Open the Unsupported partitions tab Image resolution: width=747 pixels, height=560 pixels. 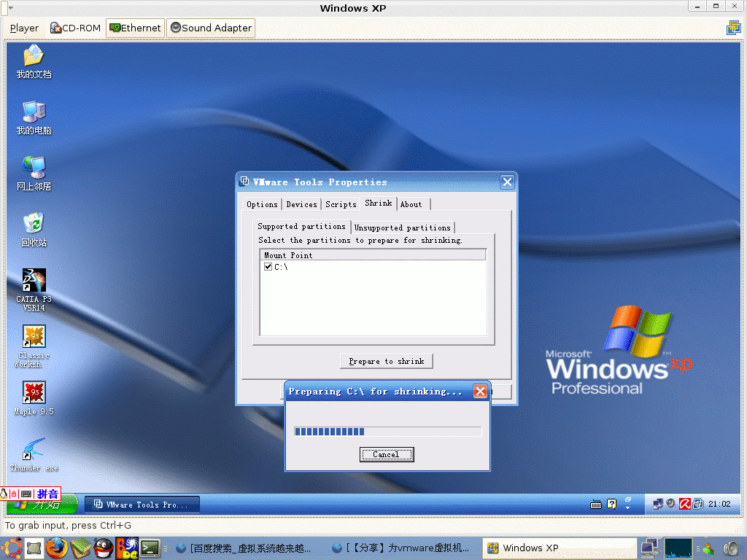(403, 227)
